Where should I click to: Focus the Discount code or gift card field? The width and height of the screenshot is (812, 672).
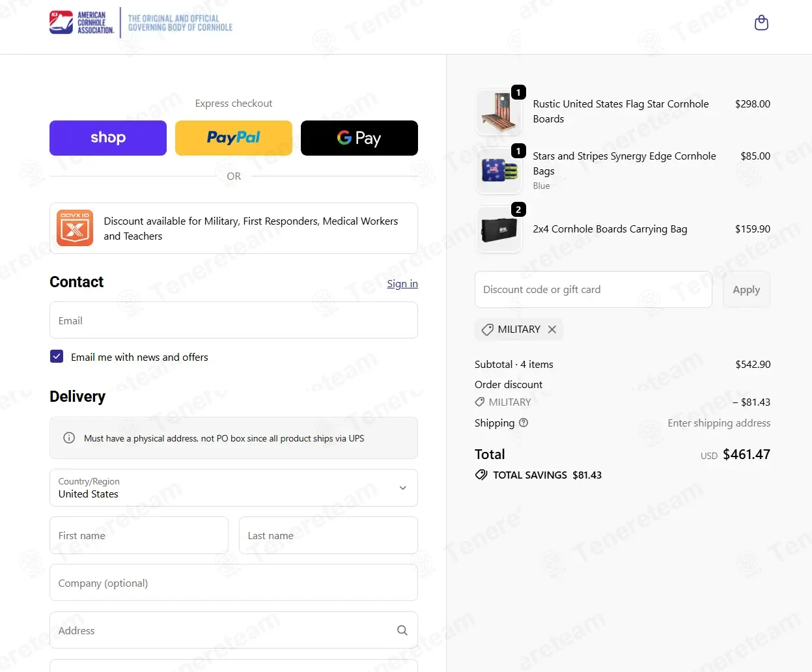pos(593,290)
